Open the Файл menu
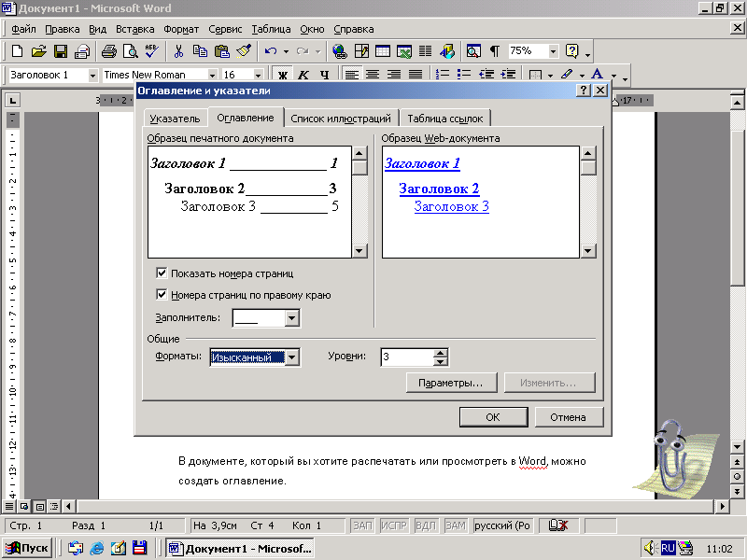Viewport: 747px width, 560px height. 24,29
